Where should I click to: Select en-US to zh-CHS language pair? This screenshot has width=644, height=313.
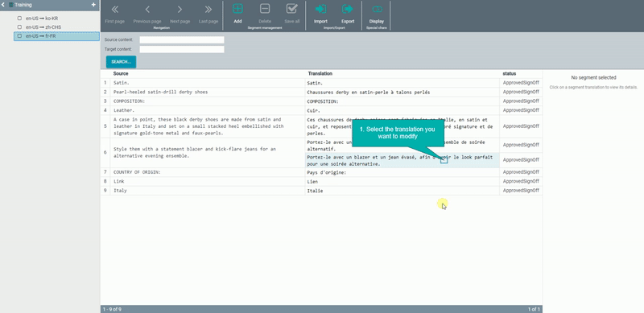coord(43,27)
